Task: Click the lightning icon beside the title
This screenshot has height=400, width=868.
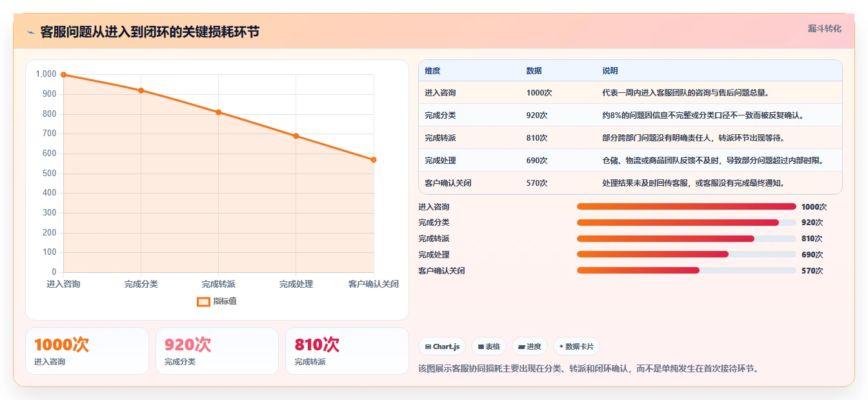Action: (30, 32)
